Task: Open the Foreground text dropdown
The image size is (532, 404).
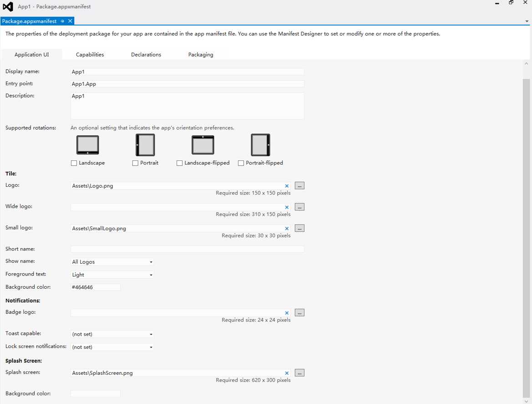Action: click(112, 275)
